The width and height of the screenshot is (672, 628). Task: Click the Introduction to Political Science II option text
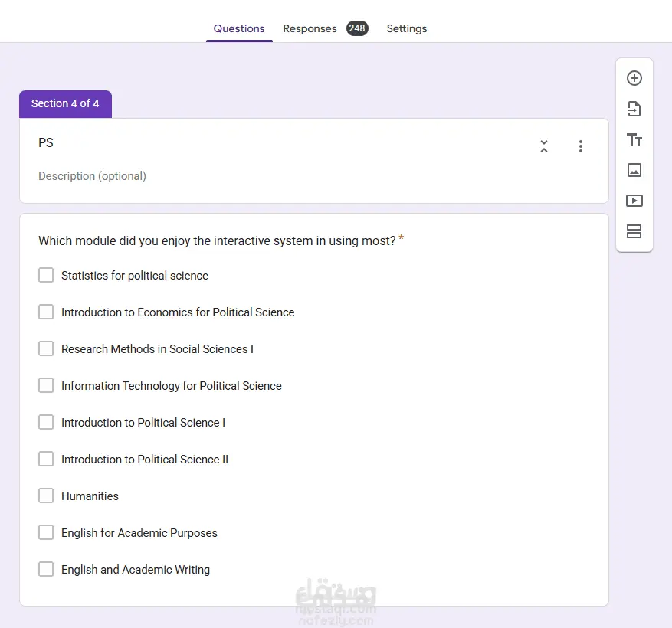click(145, 460)
